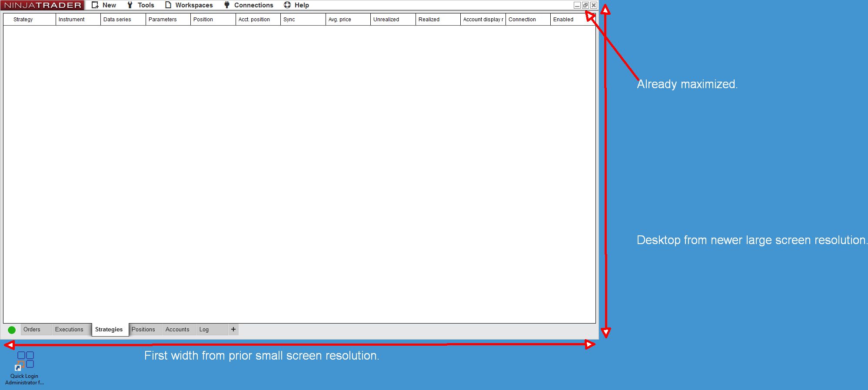Click the Account display column header
Screen dimensions: 868x390
483,20
